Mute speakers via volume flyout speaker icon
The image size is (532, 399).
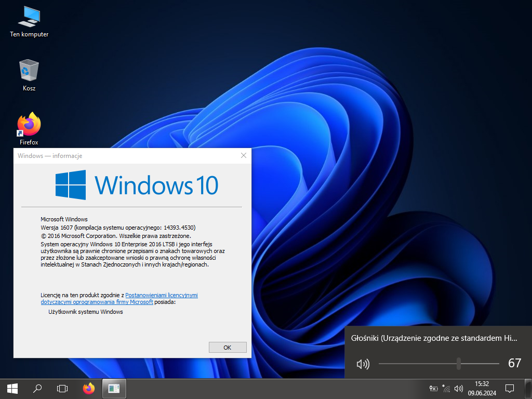pyautogui.click(x=363, y=364)
